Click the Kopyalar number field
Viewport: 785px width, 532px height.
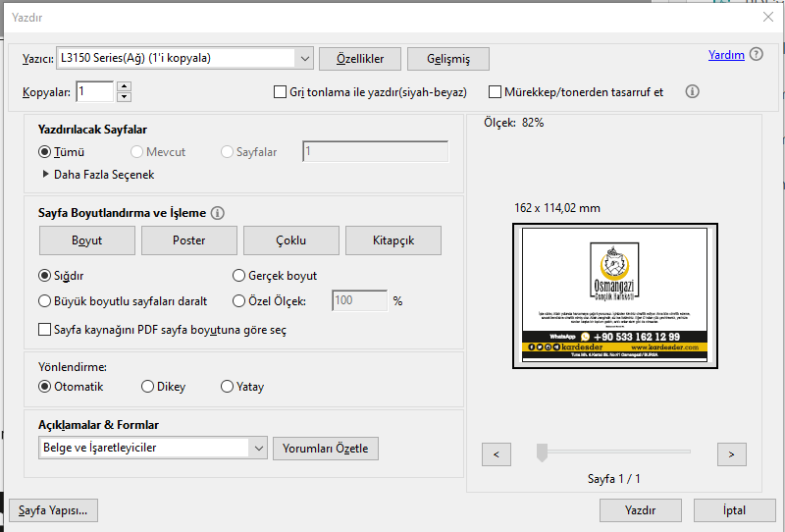click(x=94, y=91)
